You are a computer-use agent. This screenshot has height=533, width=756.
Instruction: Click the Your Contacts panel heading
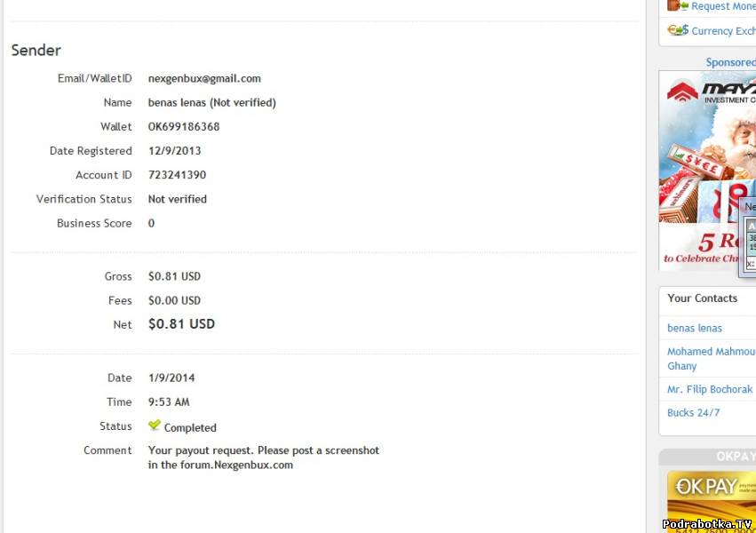point(702,298)
